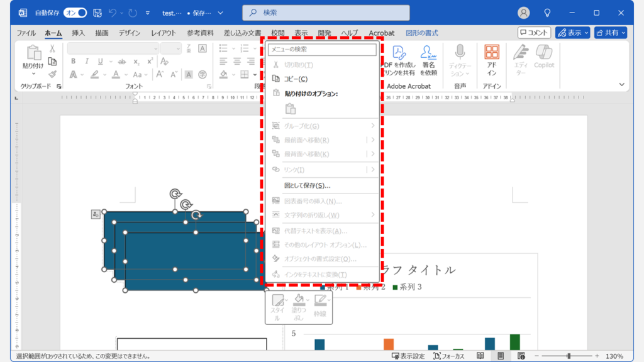Expand the Wrap Text (文字列の折り返し) submenu arrow
Viewport: 644px width, 362px height.
tap(372, 215)
